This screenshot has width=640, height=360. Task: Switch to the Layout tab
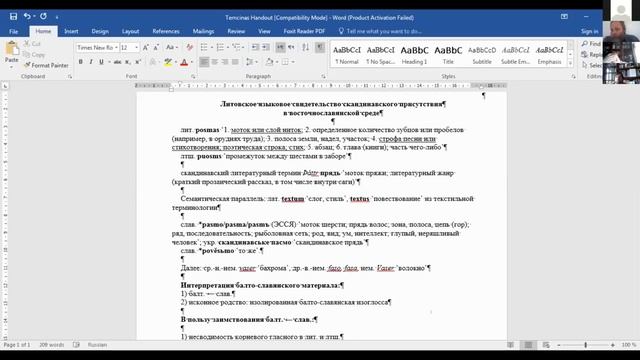[x=130, y=31]
